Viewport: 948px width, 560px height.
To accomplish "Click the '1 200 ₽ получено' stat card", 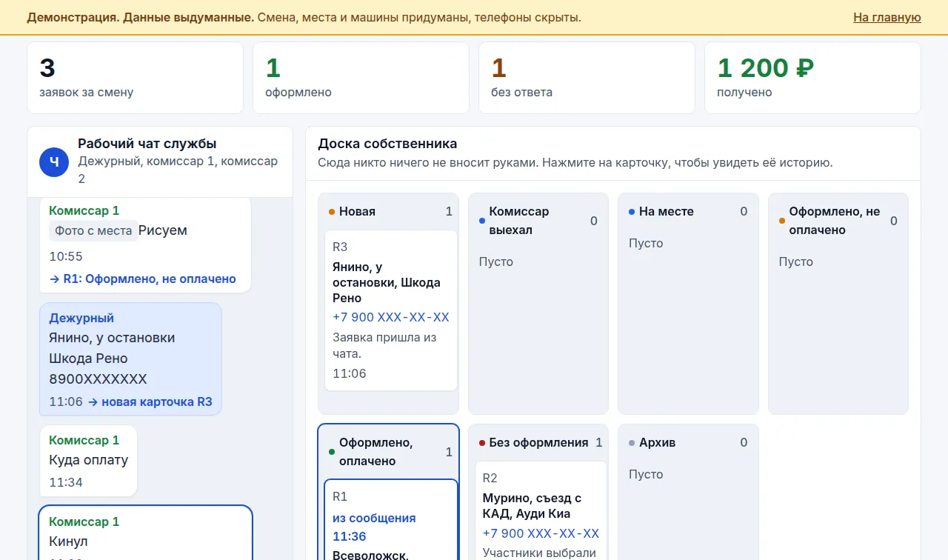I will (x=812, y=78).
